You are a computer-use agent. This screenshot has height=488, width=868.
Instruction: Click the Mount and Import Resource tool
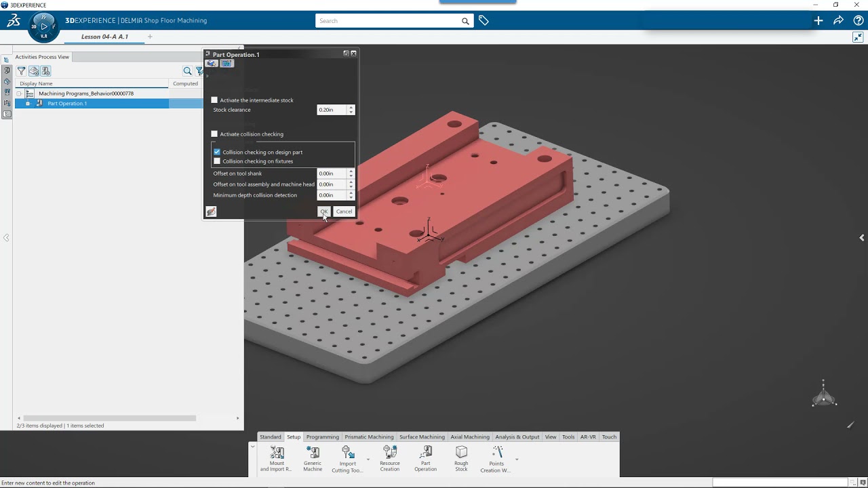277,459
